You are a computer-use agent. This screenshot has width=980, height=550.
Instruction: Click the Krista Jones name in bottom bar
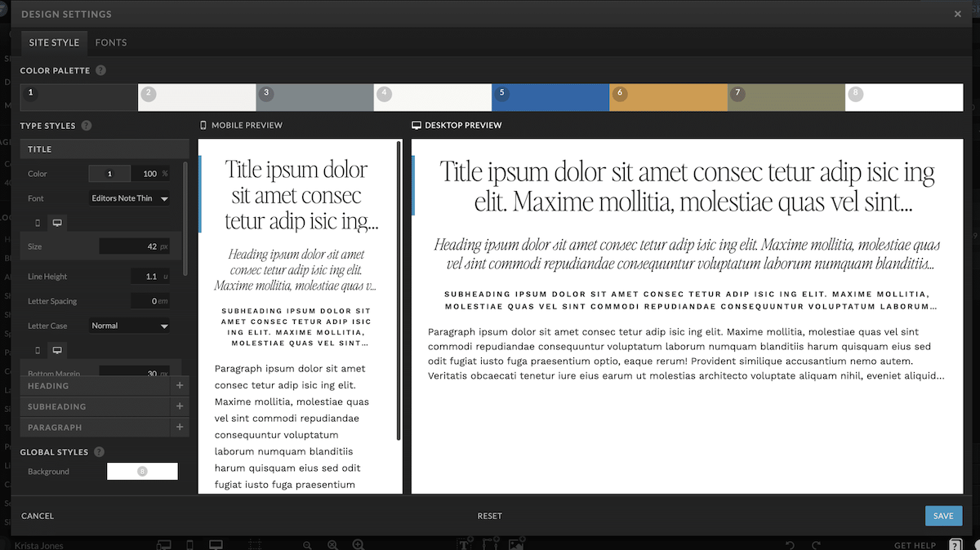(38, 545)
